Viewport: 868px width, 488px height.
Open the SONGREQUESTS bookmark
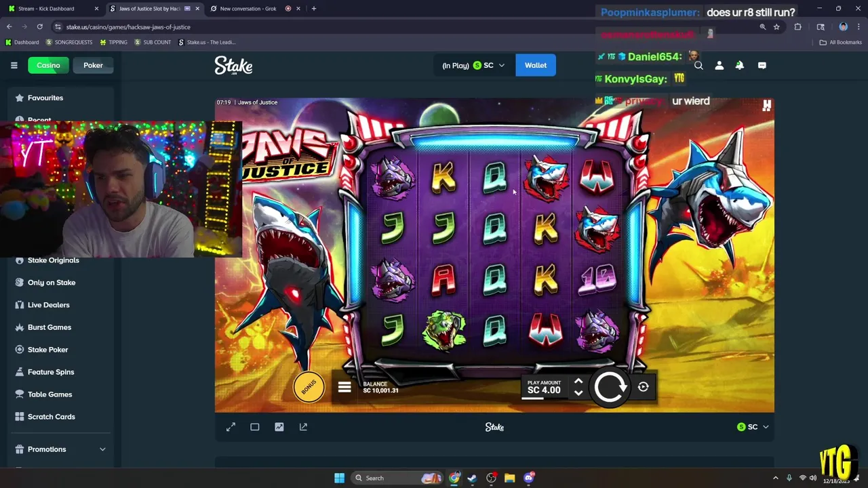tap(68, 42)
